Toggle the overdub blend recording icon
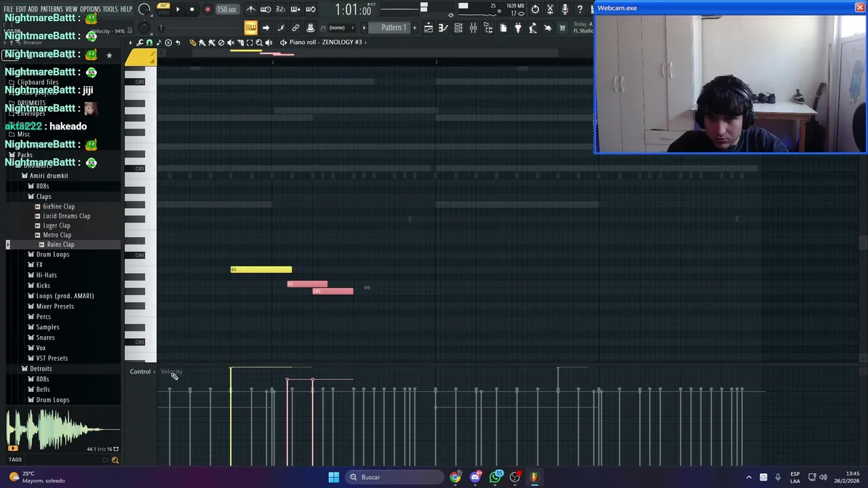Viewport: 868px width, 488px height. (x=295, y=9)
